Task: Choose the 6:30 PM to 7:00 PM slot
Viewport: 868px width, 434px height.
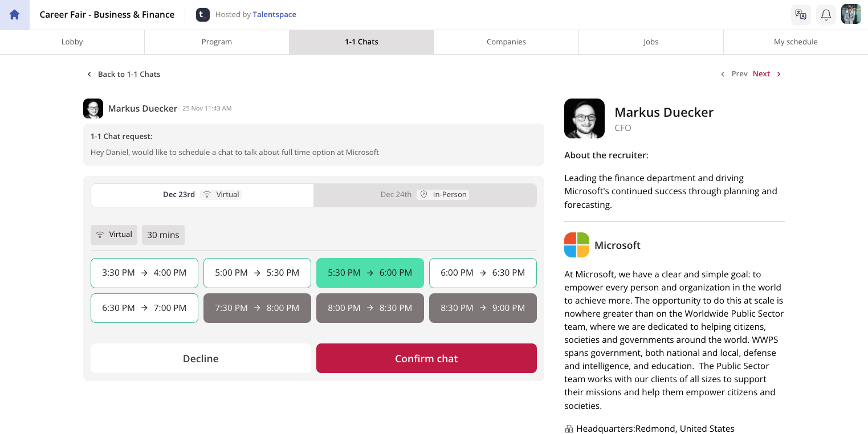Action: (x=144, y=308)
